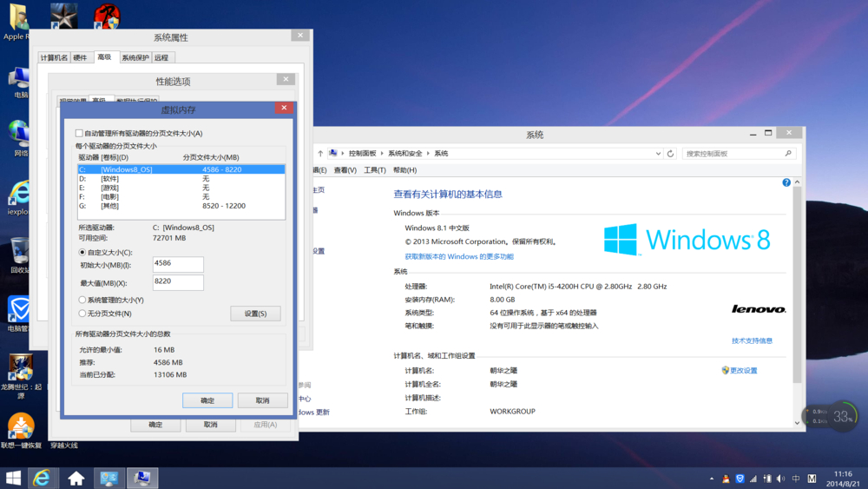The height and width of the screenshot is (489, 868).
Task: Go up one level in System window
Action: click(320, 154)
